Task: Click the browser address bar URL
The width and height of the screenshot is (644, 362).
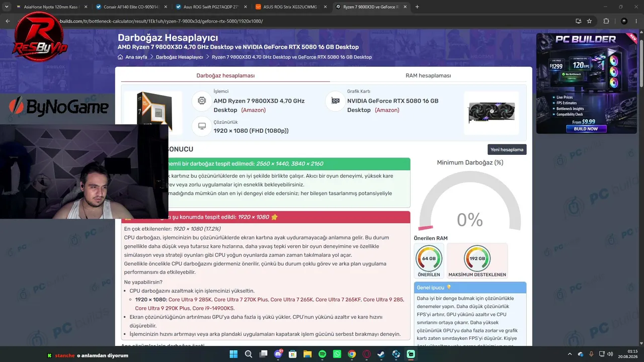Action: click(x=161, y=21)
